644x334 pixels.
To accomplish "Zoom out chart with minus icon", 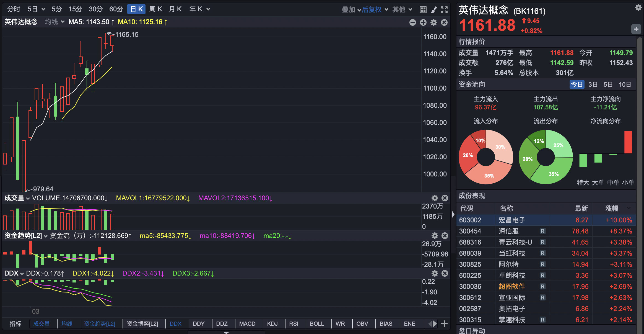I will click(x=412, y=22).
